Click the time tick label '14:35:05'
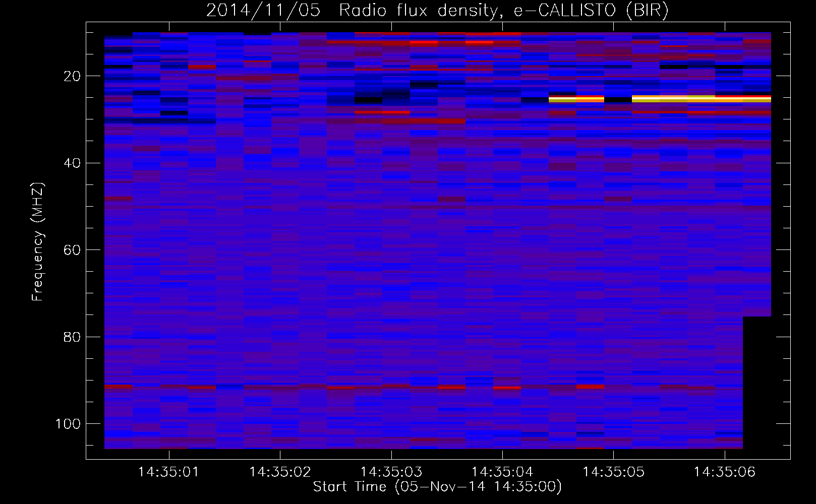The image size is (816, 504). coord(613,472)
